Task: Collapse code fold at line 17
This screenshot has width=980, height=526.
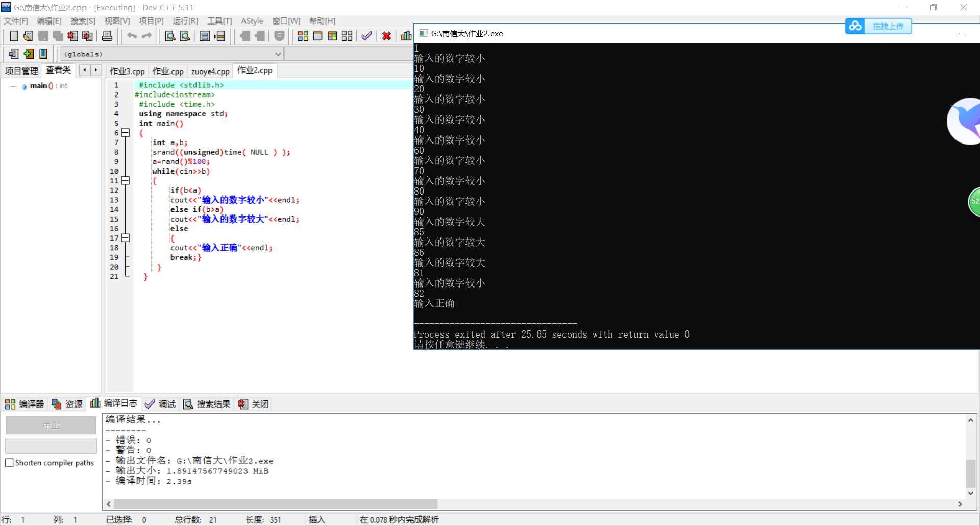Action: [x=126, y=238]
